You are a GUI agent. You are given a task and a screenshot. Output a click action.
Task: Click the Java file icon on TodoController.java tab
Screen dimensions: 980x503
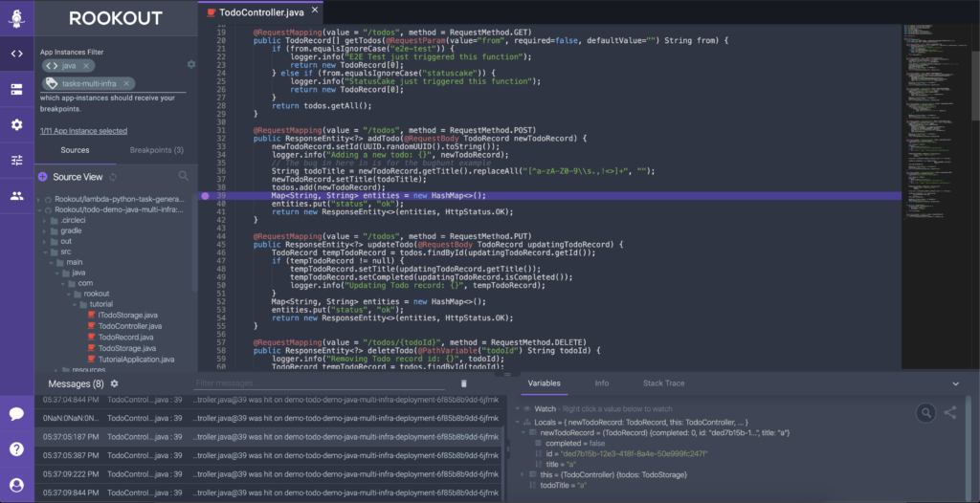pos(212,11)
